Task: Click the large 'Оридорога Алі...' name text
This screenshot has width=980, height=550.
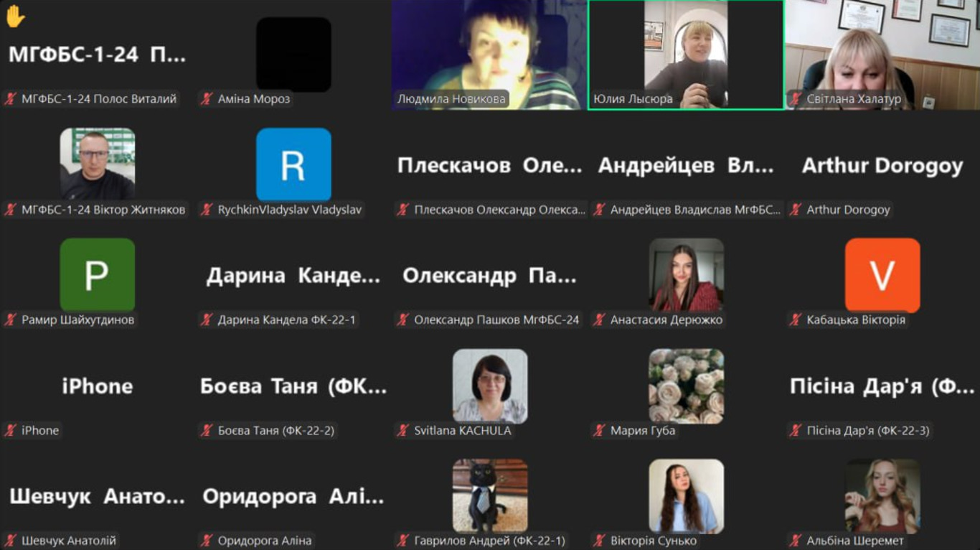Action: click(293, 496)
